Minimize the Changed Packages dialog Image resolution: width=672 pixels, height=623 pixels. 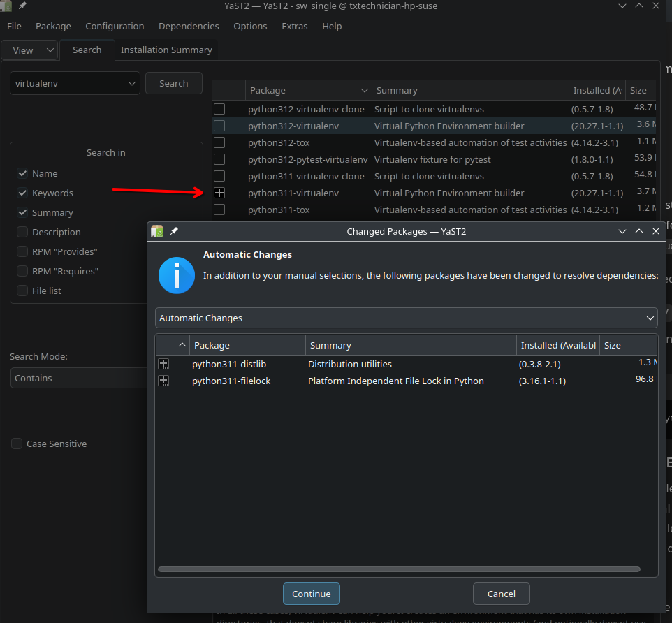[622, 231]
